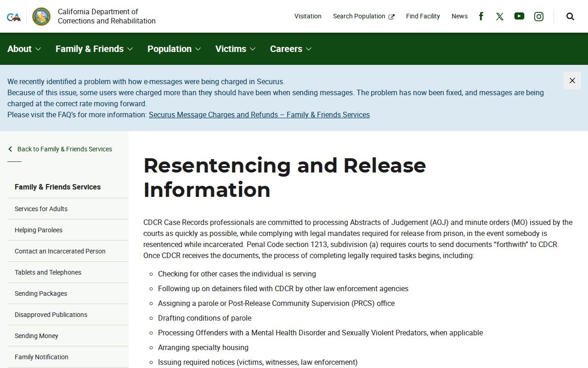Open Securus Message Charges and Refunds link
Image resolution: width=588 pixels, height=368 pixels.
click(259, 115)
